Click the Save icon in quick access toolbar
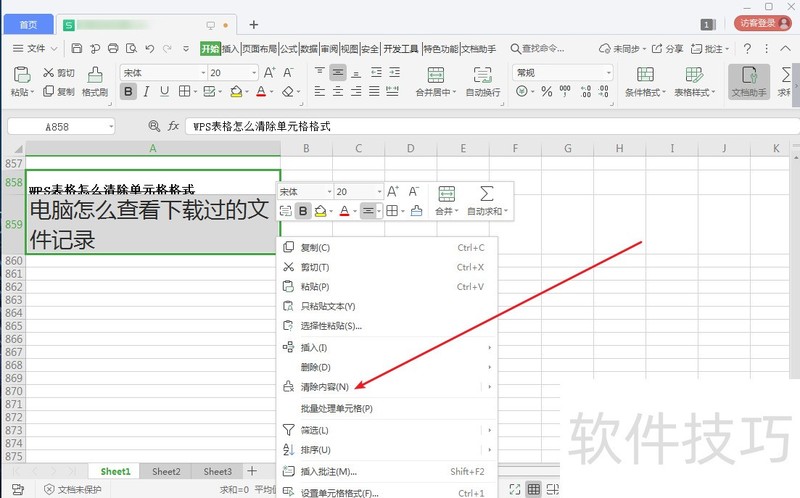This screenshot has height=498, width=800. [77, 48]
